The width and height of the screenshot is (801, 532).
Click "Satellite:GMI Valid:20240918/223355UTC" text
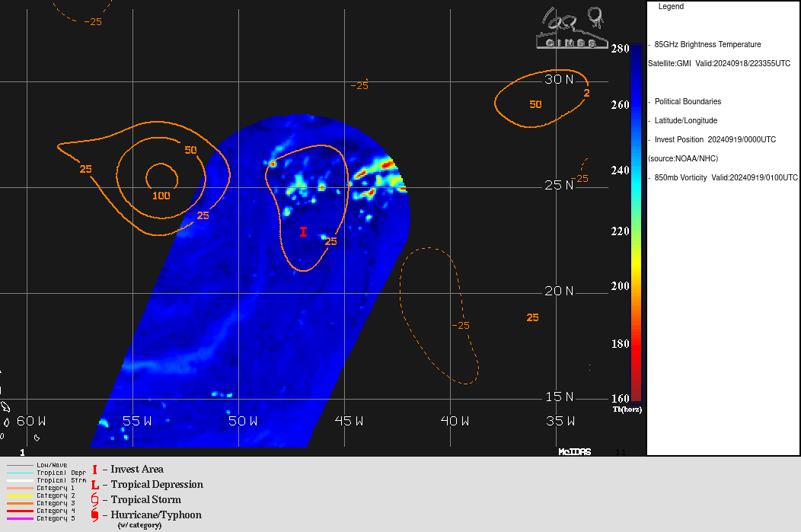click(719, 63)
